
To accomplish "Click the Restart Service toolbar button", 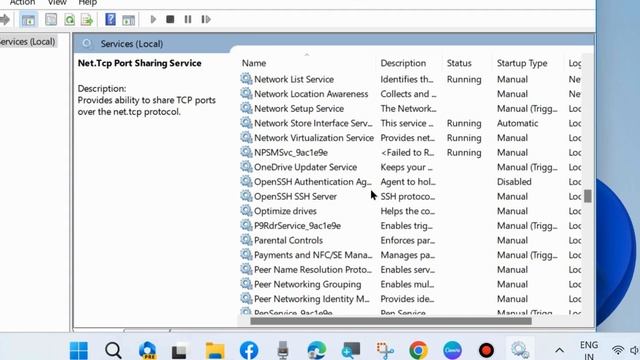I will tap(206, 19).
